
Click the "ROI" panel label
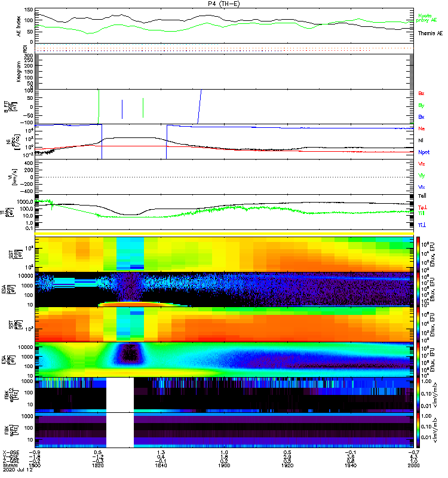tap(25, 48)
